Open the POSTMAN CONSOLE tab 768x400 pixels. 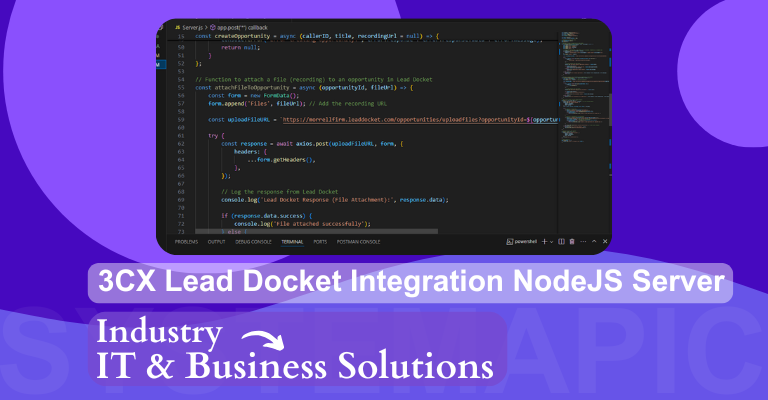(x=359, y=242)
